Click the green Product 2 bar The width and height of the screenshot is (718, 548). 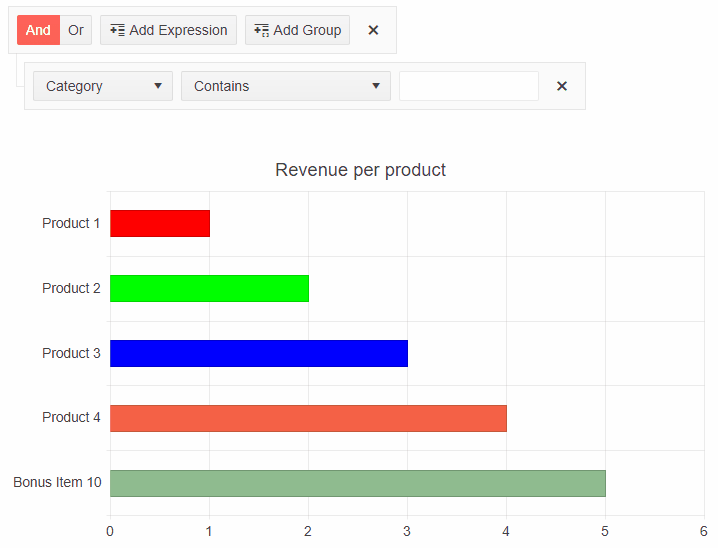coord(209,288)
